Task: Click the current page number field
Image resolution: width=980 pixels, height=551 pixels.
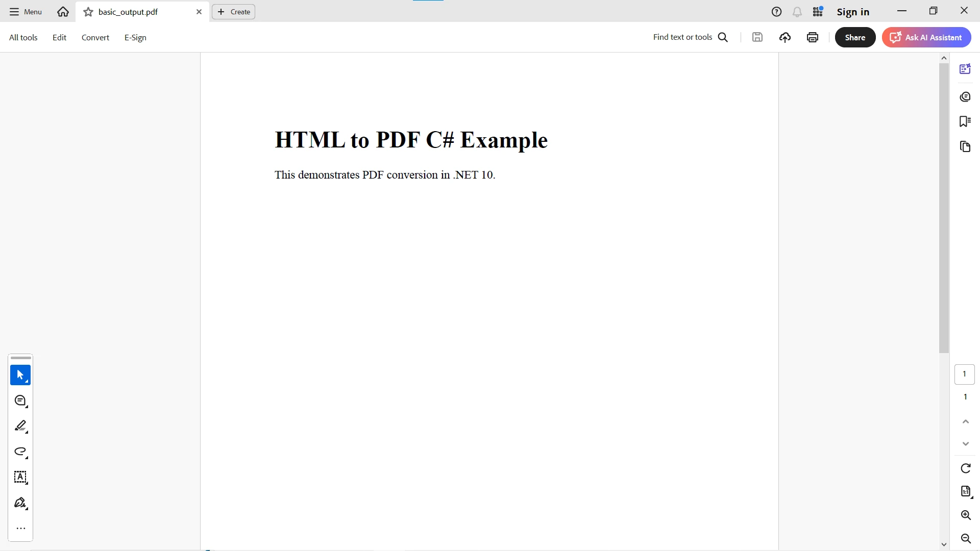Action: 964,374
